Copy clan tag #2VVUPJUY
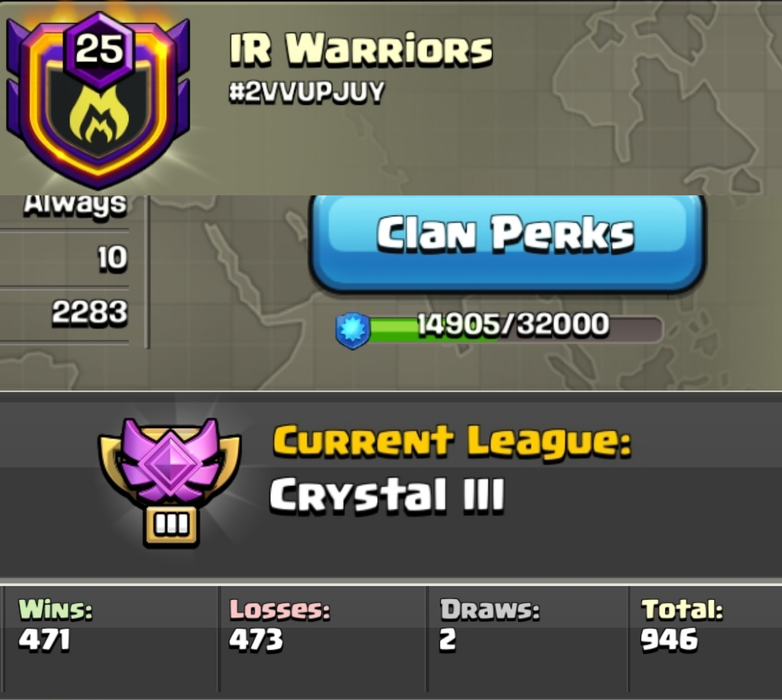 306,92
